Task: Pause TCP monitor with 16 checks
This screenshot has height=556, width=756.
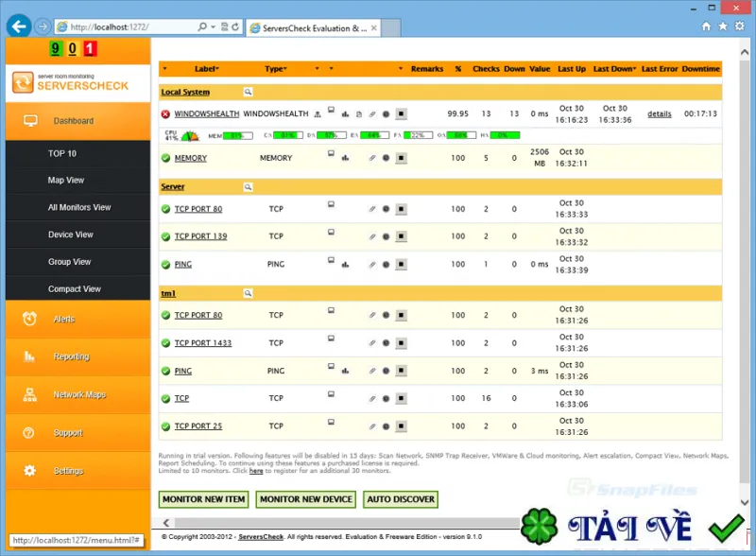Action: click(x=401, y=399)
